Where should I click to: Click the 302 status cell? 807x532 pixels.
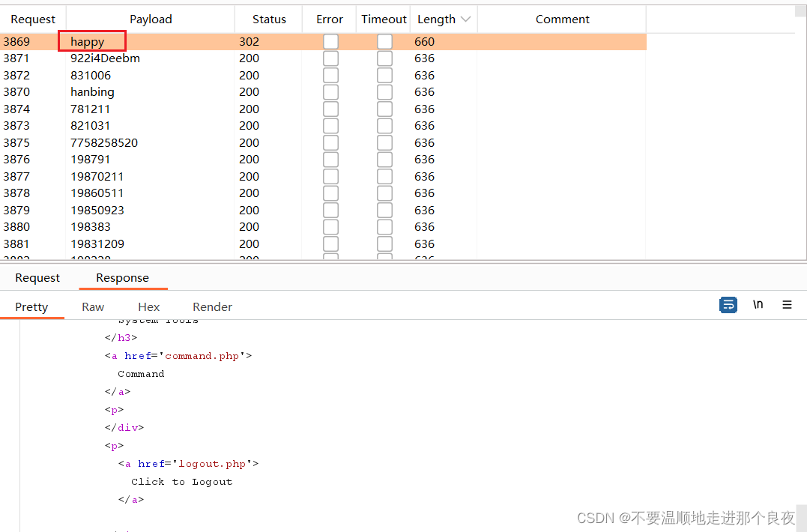click(249, 42)
